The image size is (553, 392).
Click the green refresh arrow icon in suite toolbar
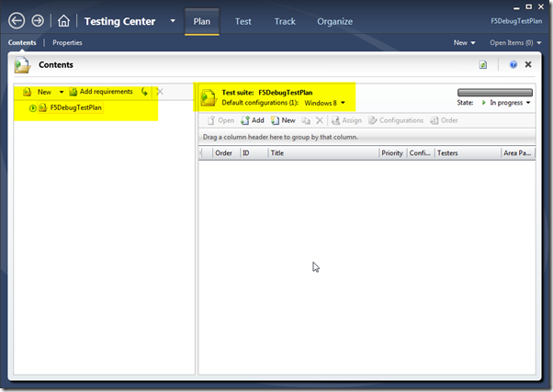144,92
